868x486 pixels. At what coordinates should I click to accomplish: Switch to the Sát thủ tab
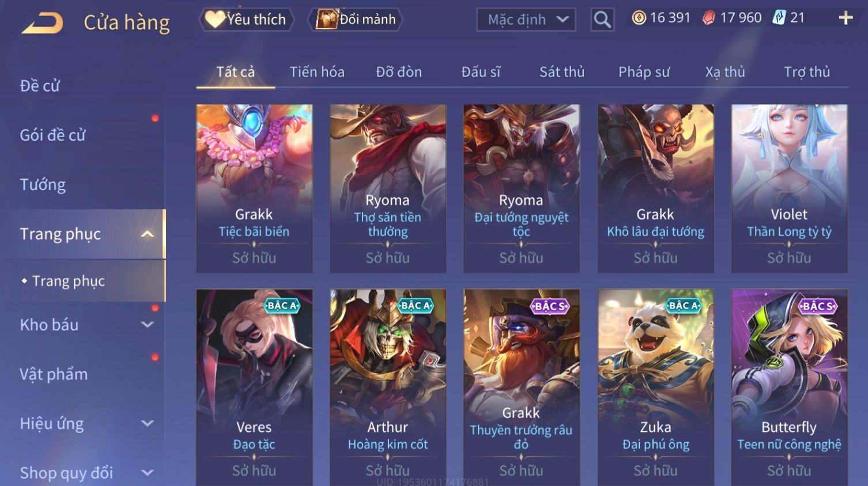(x=562, y=72)
